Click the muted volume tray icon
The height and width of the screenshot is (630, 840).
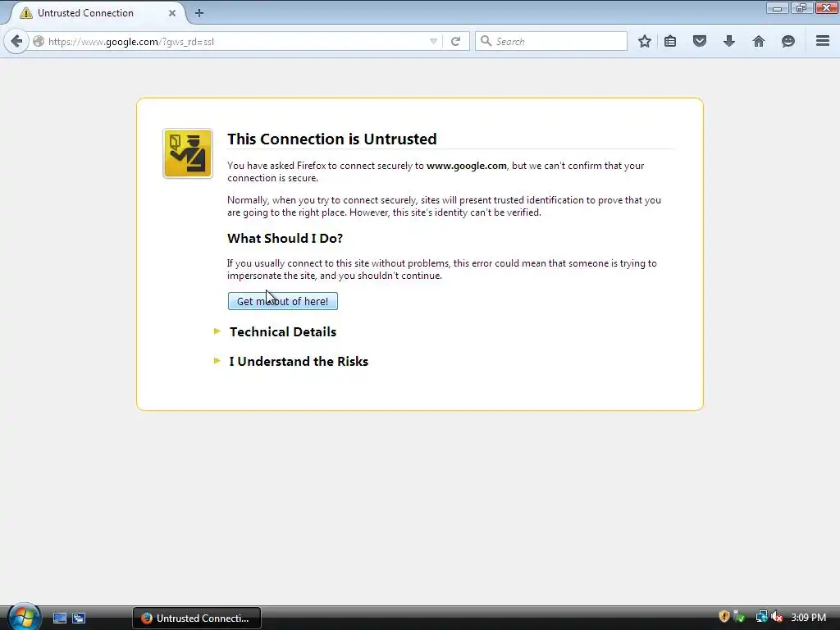[x=777, y=617]
